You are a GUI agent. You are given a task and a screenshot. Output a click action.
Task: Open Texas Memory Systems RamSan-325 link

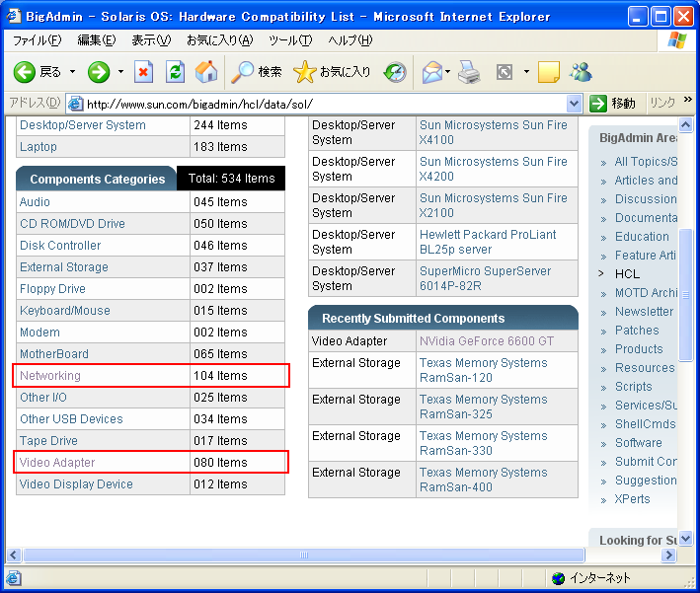484,407
